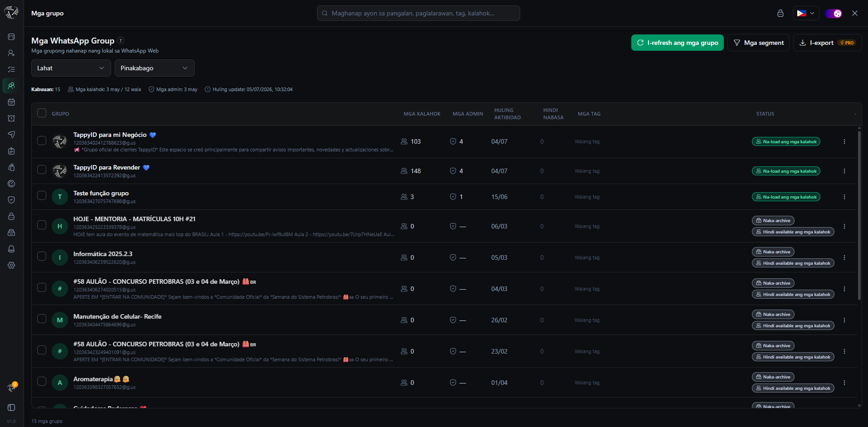868x427 pixels.
Task: Toggle the select-all groups checkbox
Action: pos(42,113)
